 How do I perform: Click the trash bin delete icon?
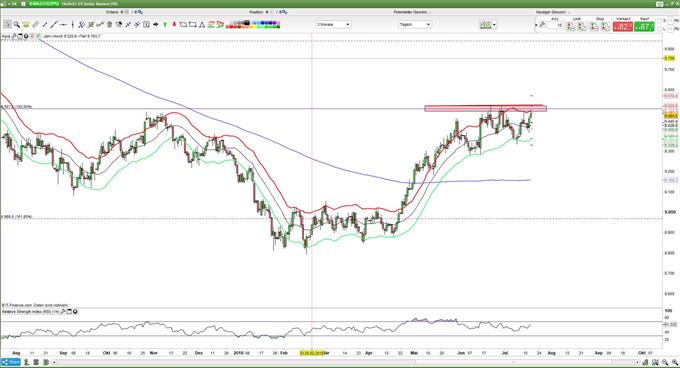(109, 25)
